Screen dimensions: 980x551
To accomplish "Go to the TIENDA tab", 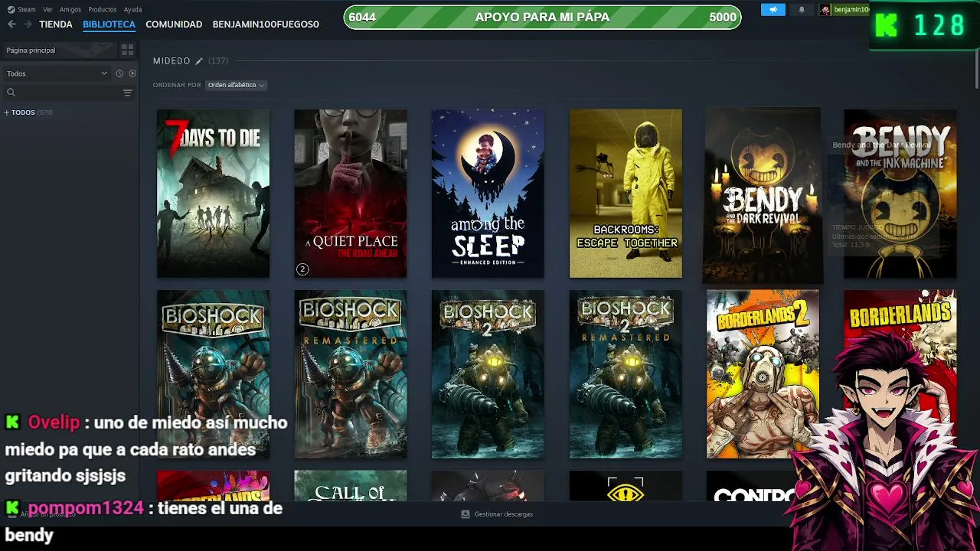I will click(56, 24).
